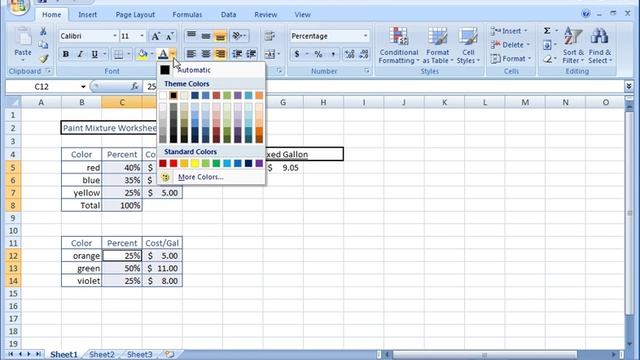Click column header H

pos(323,102)
